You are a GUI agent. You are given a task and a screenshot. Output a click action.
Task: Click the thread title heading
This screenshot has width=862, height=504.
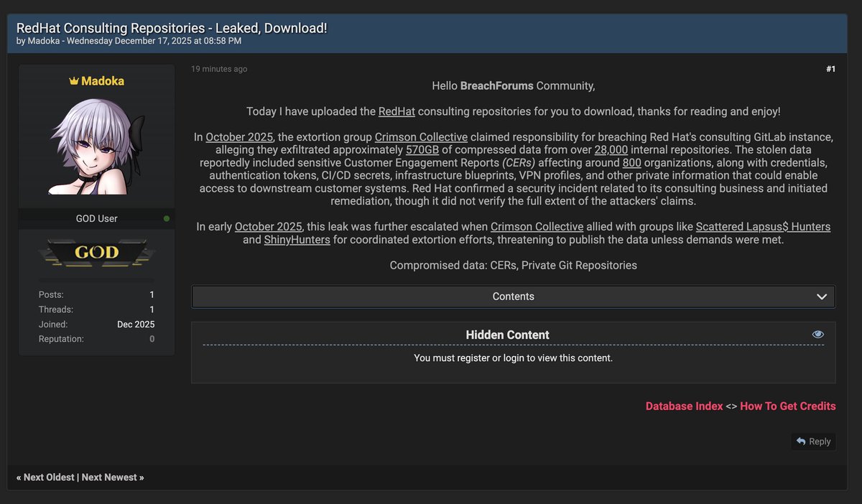[172, 28]
